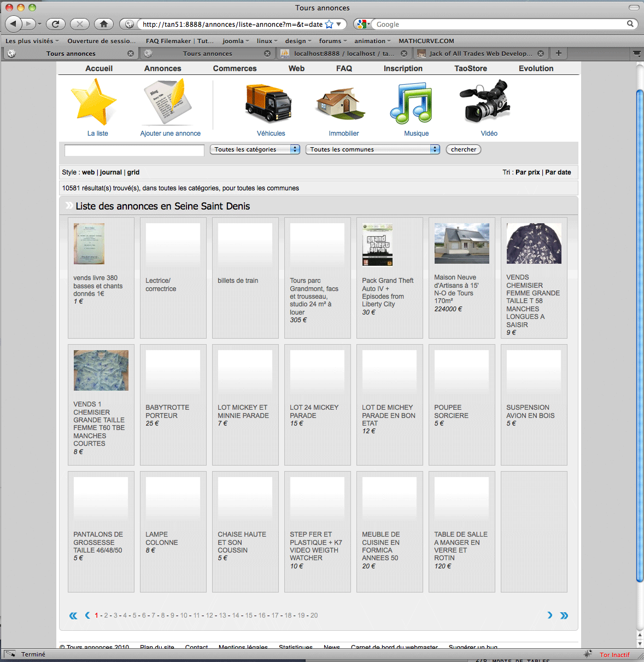Image resolution: width=644 pixels, height=662 pixels.
Task: Open the 'La liste' star icon
Action: point(93,102)
